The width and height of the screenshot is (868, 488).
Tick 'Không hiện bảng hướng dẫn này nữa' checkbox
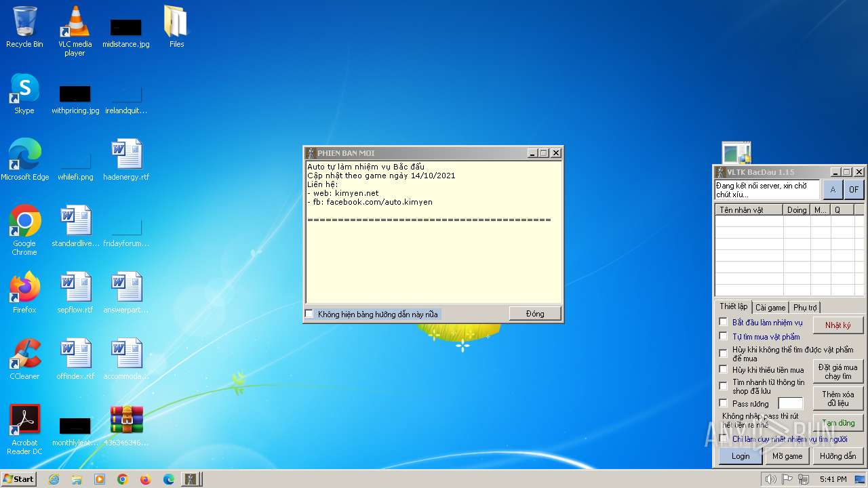pyautogui.click(x=309, y=314)
